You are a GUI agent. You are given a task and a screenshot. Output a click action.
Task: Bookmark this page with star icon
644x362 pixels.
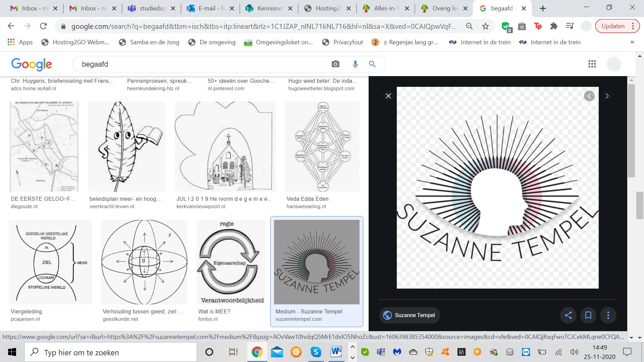(485, 26)
